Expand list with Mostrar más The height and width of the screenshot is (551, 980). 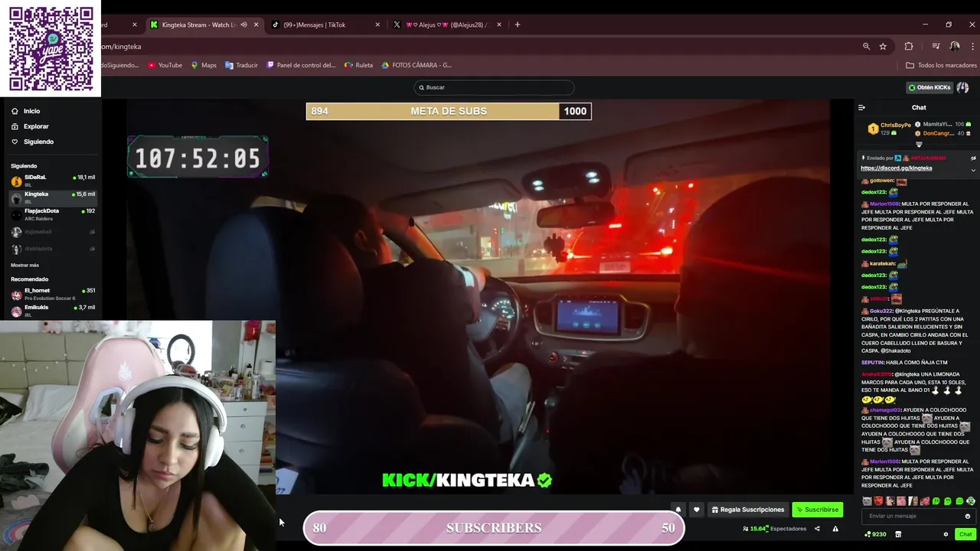pyautogui.click(x=24, y=265)
